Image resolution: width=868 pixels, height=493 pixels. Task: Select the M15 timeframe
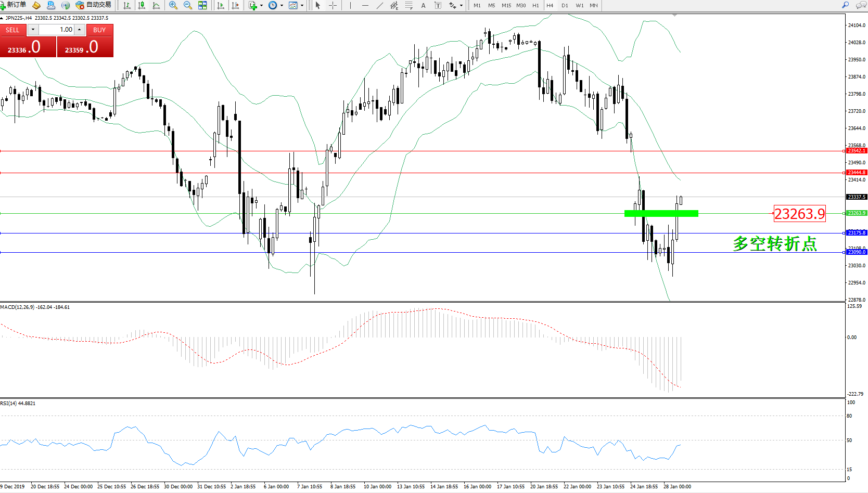point(506,5)
